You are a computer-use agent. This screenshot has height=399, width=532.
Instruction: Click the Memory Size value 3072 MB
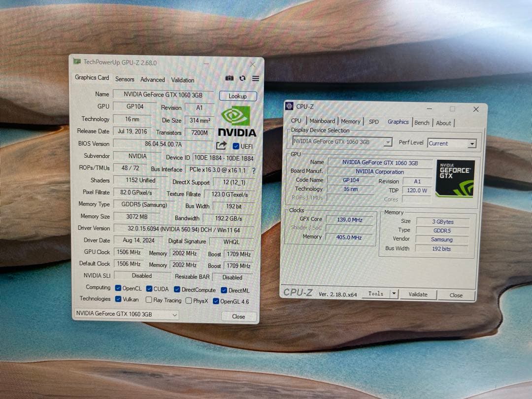[137, 216]
